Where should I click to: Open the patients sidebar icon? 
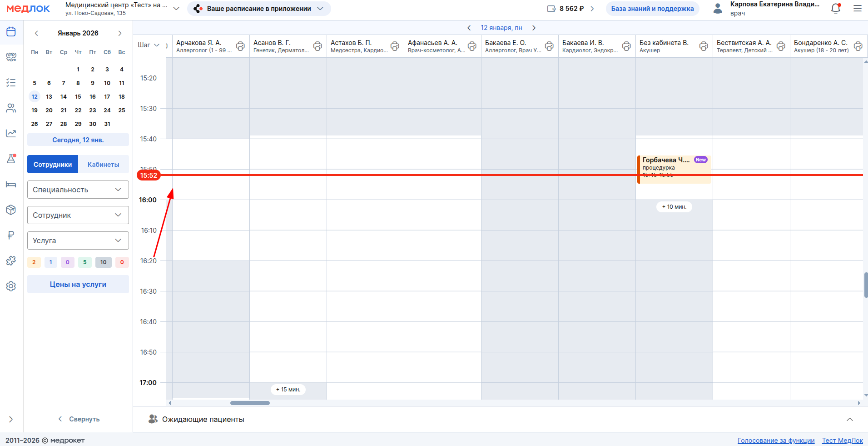[x=11, y=108]
